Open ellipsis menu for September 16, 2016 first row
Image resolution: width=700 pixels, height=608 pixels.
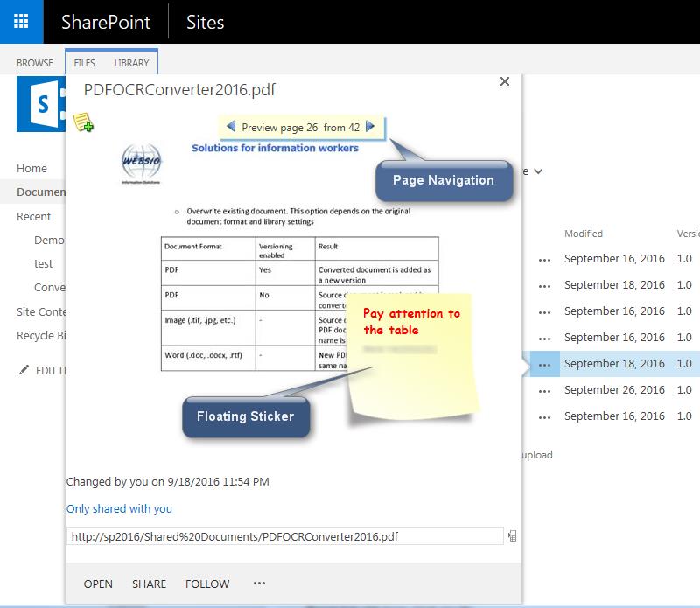(545, 259)
